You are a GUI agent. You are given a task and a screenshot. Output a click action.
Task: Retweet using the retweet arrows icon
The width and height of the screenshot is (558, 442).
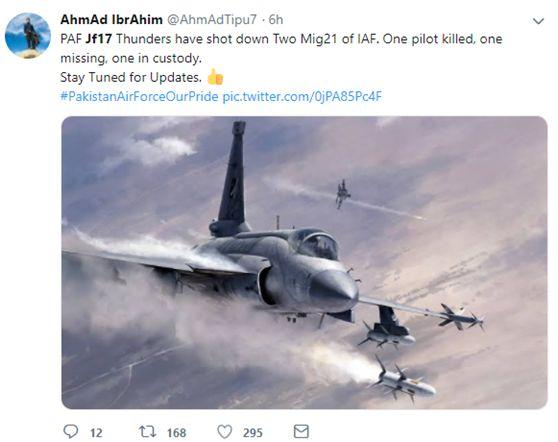(147, 432)
